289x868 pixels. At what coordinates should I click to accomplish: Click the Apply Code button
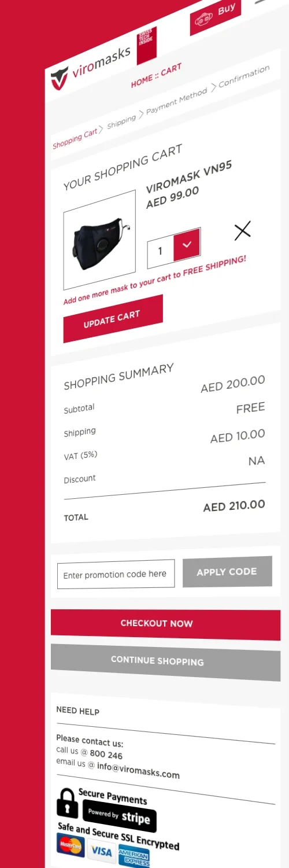pyautogui.click(x=227, y=572)
